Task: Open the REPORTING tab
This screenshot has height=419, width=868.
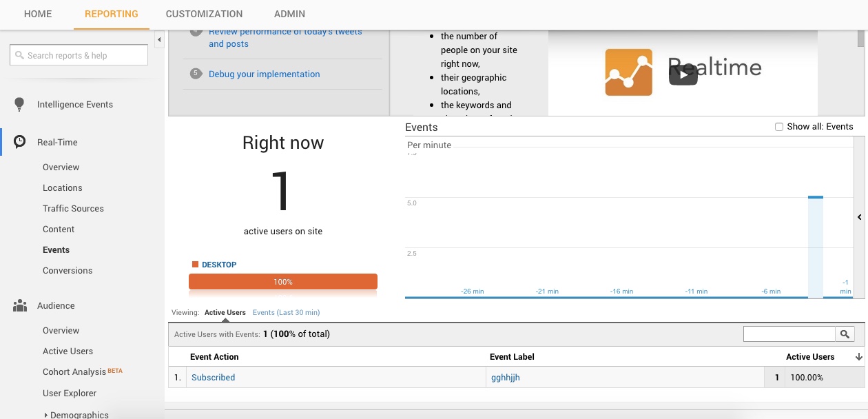Action: (112, 14)
